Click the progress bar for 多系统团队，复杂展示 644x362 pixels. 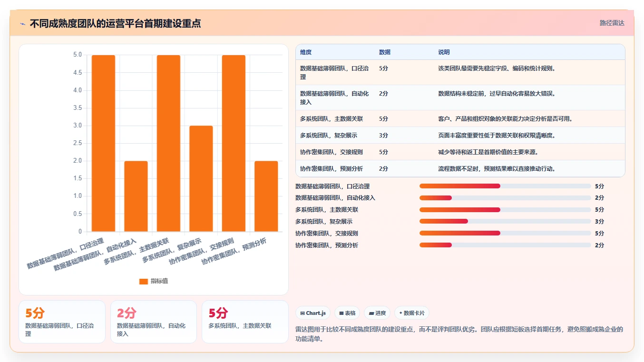(505, 222)
